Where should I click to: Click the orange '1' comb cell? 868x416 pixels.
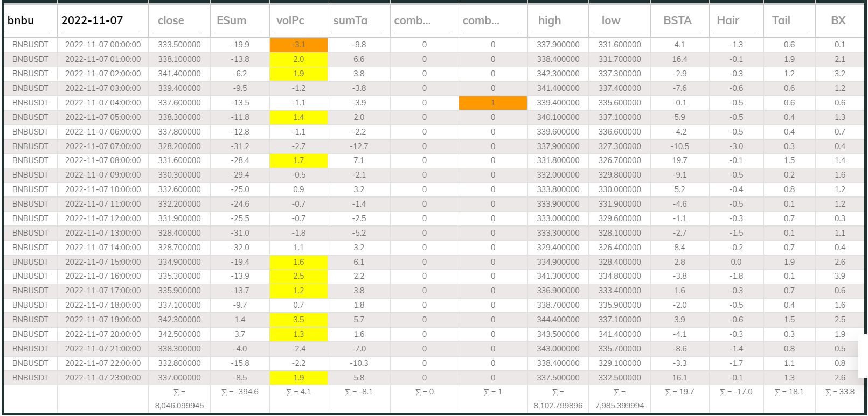(x=493, y=103)
